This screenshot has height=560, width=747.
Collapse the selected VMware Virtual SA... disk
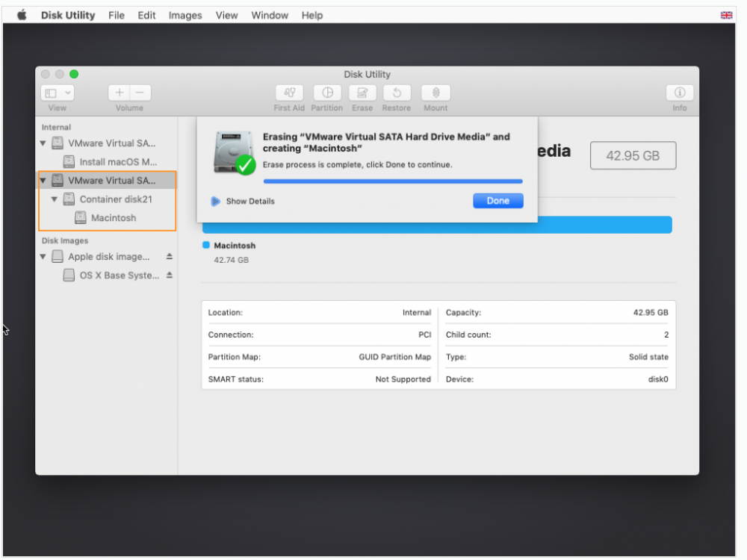click(x=43, y=181)
